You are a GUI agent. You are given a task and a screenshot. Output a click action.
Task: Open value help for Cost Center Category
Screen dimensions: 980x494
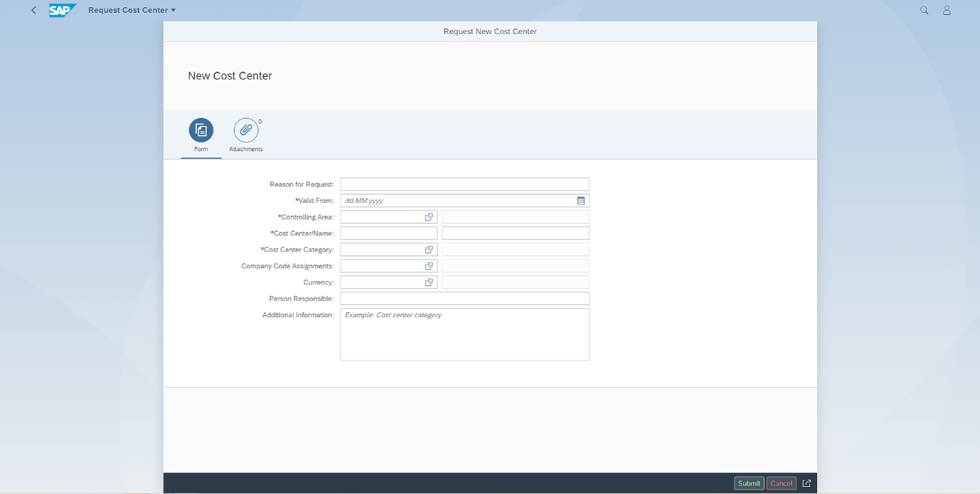429,249
